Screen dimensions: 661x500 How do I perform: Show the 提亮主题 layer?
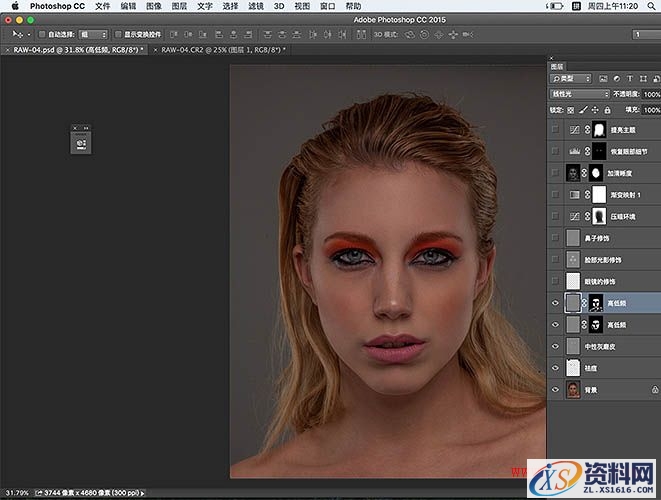[556, 129]
